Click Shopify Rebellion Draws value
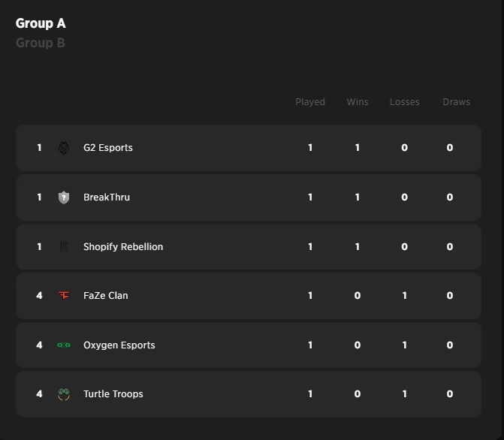Image resolution: width=504 pixels, height=440 pixels. pos(450,246)
